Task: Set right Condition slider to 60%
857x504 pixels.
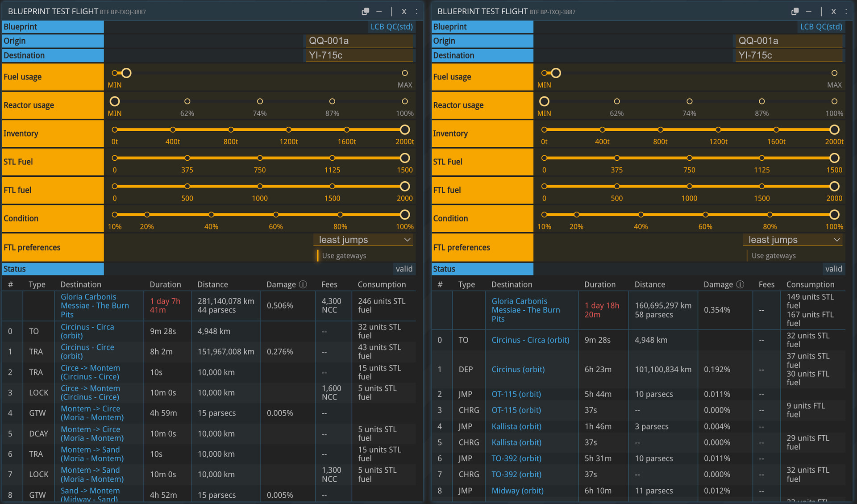Action: click(x=705, y=215)
